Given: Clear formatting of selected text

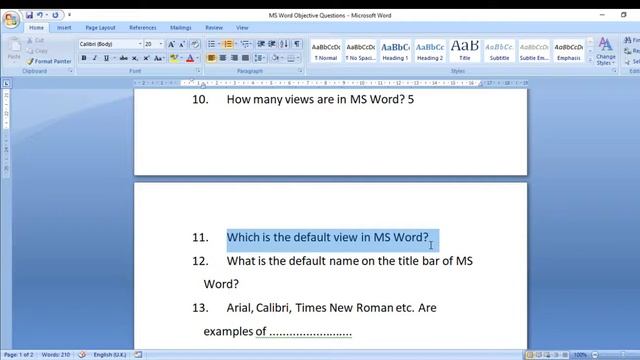Looking at the screenshot, I should click(195, 44).
